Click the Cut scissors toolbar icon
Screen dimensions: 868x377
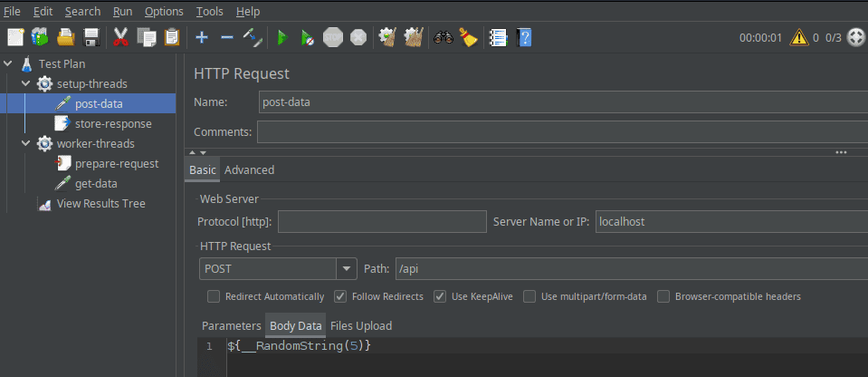click(120, 37)
